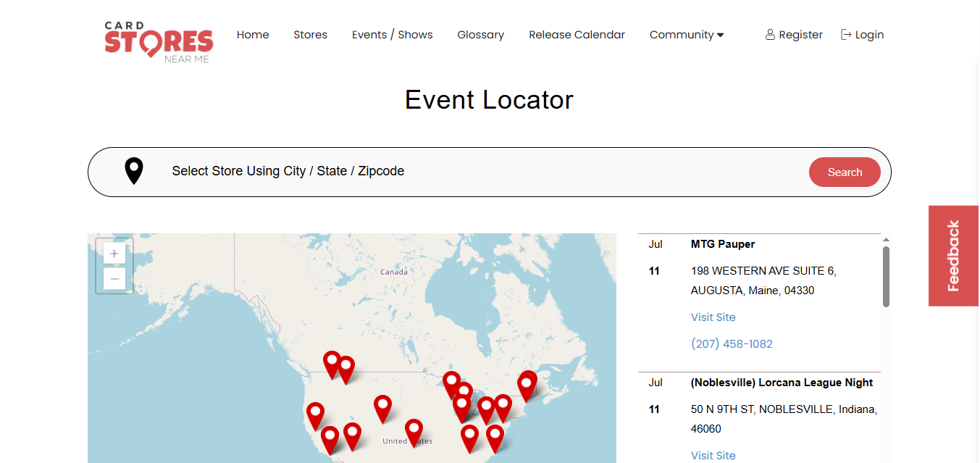Image resolution: width=980 pixels, height=463 pixels.
Task: Go to Stores page
Action: pos(310,35)
